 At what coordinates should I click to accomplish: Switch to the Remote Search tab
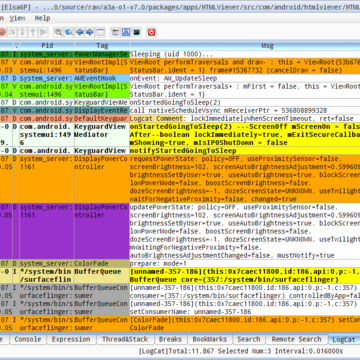click(296, 339)
